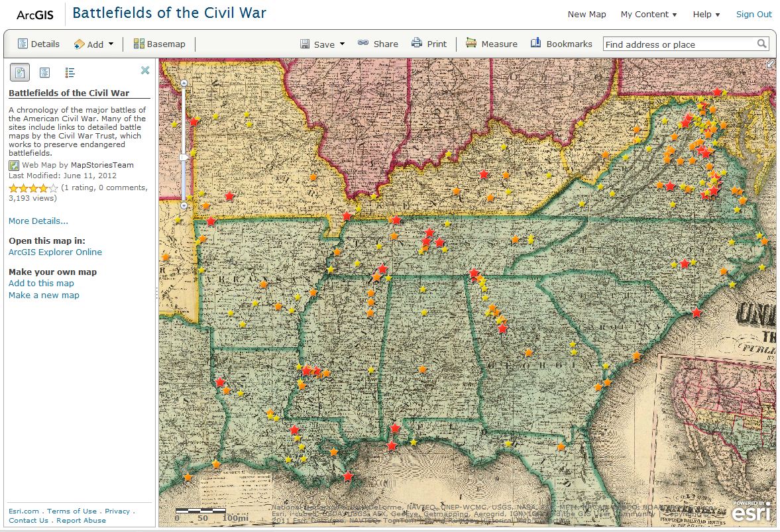Open More Details link

pos(38,221)
